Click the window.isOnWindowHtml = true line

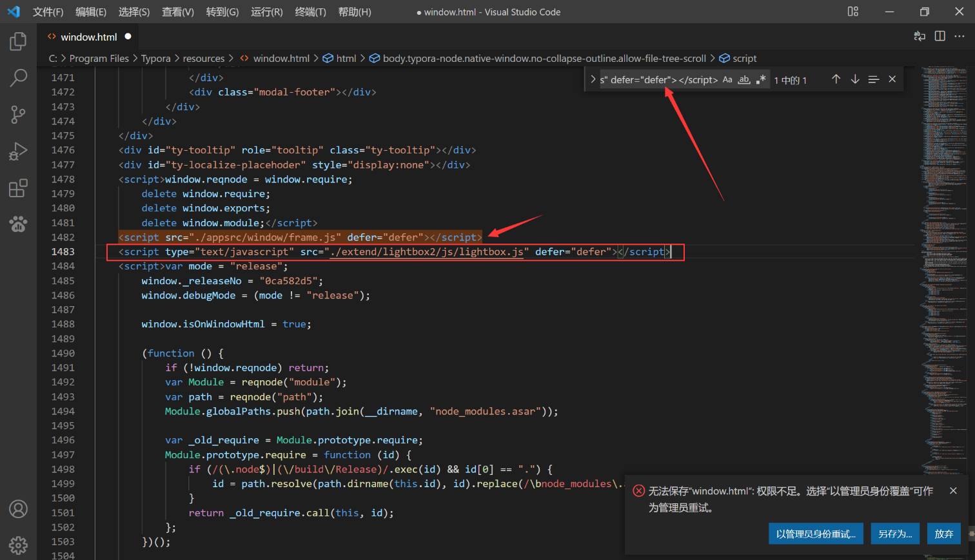coord(226,324)
